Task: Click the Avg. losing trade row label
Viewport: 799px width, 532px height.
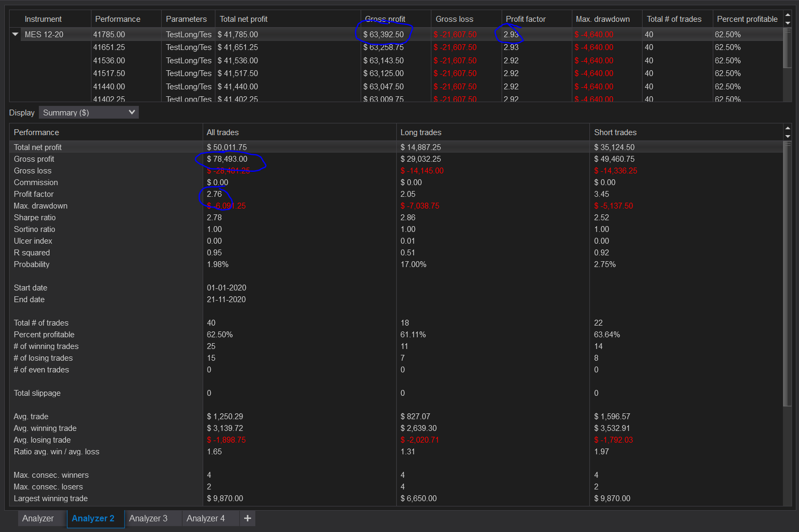Action: pyautogui.click(x=42, y=440)
